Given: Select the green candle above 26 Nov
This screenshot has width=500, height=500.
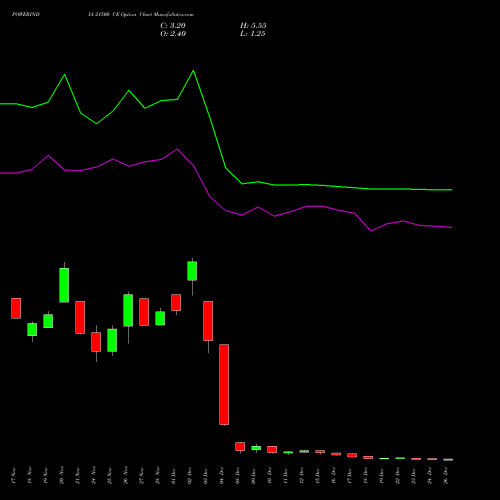Looking at the screenshot, I should (x=128, y=310).
